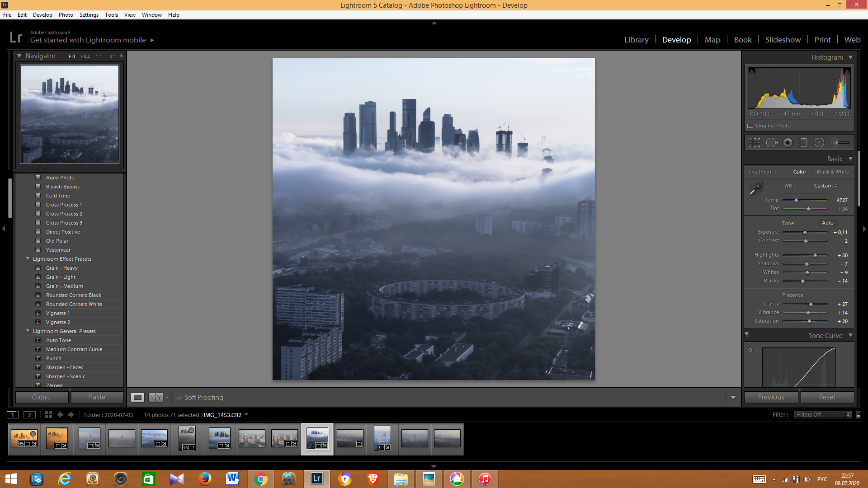The height and width of the screenshot is (488, 868).
Task: Open the Filters Off dropdown
Action: tap(823, 415)
